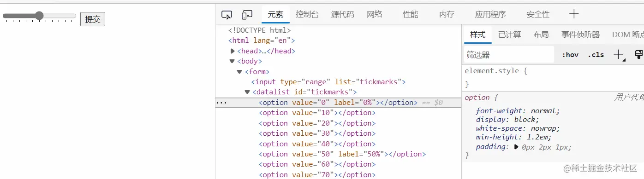Viewport: 644px width, 179px height.
Task: Activate the inspect element picker icon
Action: [227, 15]
